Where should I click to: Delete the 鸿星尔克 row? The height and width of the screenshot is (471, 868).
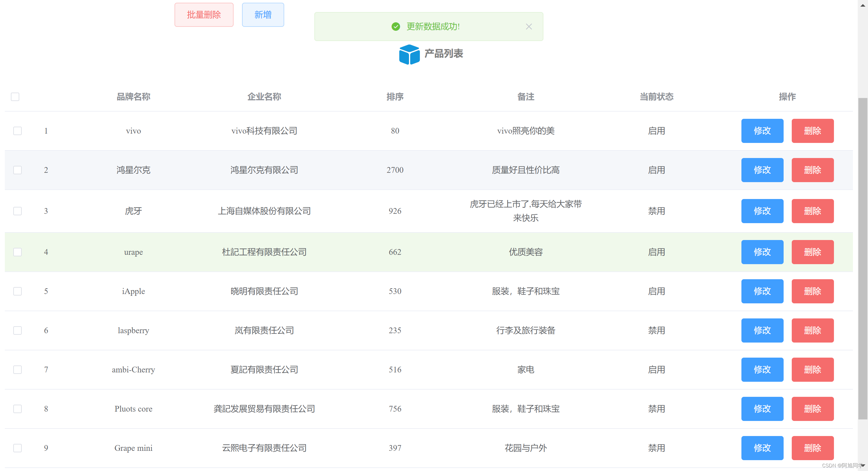pos(813,170)
